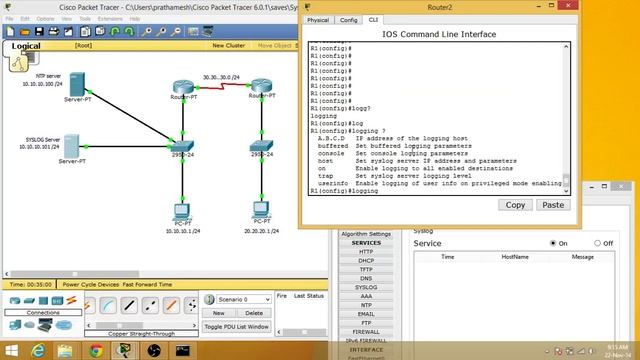The image size is (640, 360).
Task: Click the New file icon in toolbar
Action: [10, 31]
